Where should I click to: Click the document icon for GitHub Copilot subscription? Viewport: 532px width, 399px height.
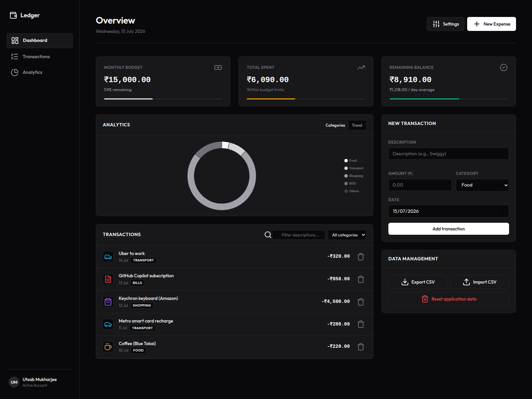pyautogui.click(x=108, y=279)
